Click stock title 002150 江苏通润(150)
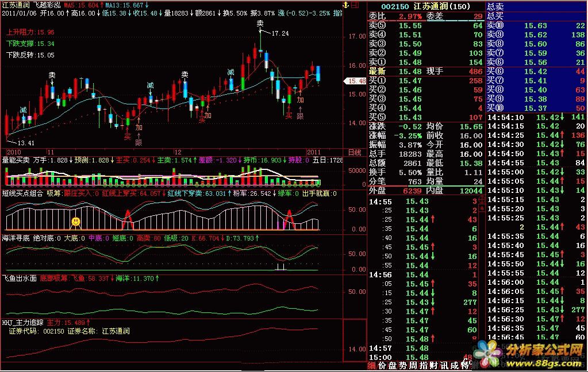Screen dimensions: 588x372 pos(425,6)
